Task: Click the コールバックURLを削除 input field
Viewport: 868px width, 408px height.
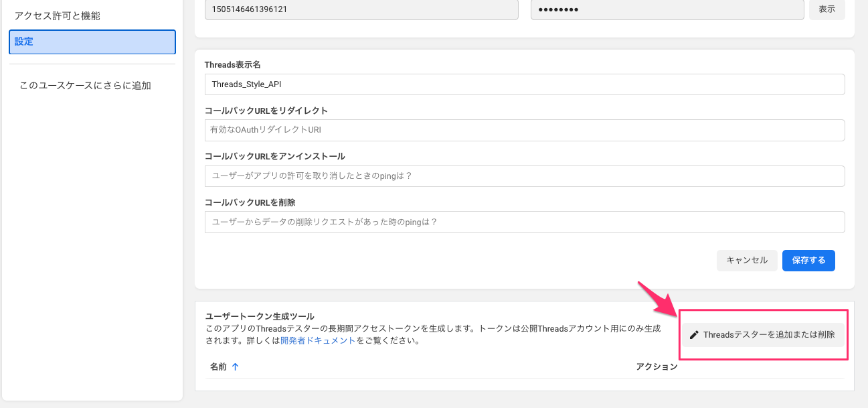Action: [524, 222]
